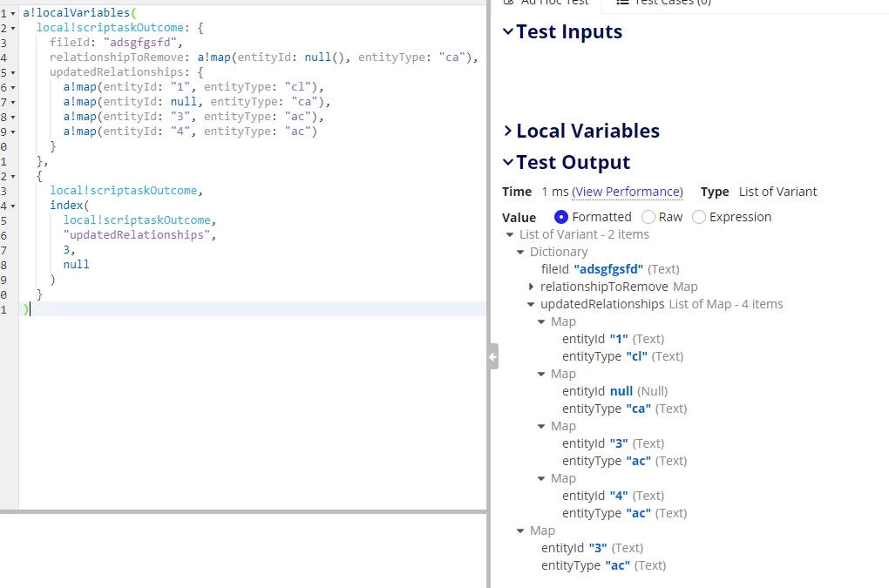Open the View Performance link
Image resolution: width=889 pixels, height=588 pixels.
[627, 192]
